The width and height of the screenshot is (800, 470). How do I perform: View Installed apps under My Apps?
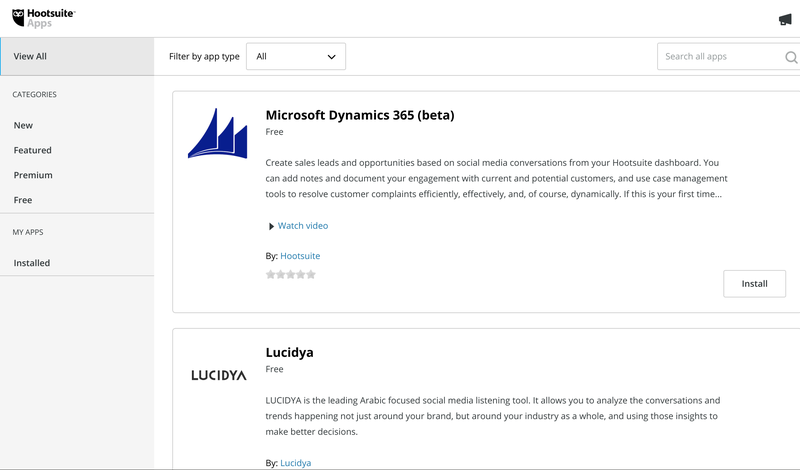pyautogui.click(x=32, y=263)
